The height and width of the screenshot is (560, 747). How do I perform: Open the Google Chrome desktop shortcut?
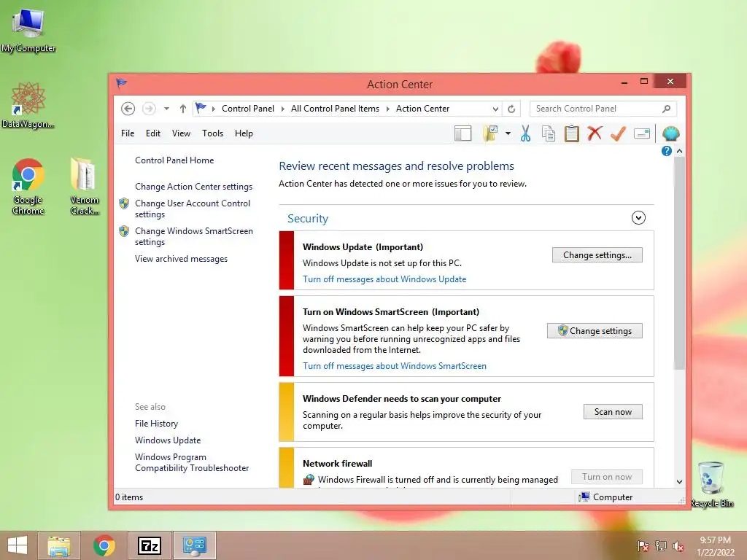coord(28,186)
